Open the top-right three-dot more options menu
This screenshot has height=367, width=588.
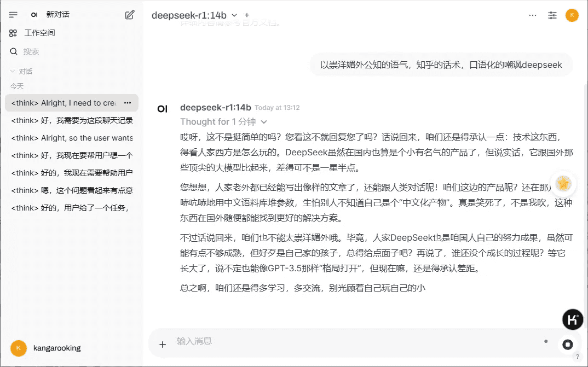[533, 15]
